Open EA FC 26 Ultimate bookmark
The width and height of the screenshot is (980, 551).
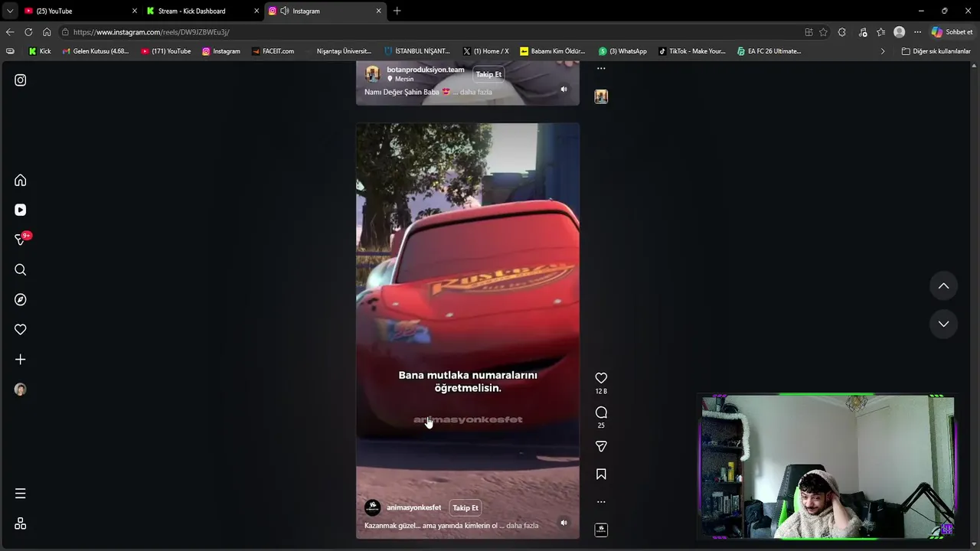point(769,51)
